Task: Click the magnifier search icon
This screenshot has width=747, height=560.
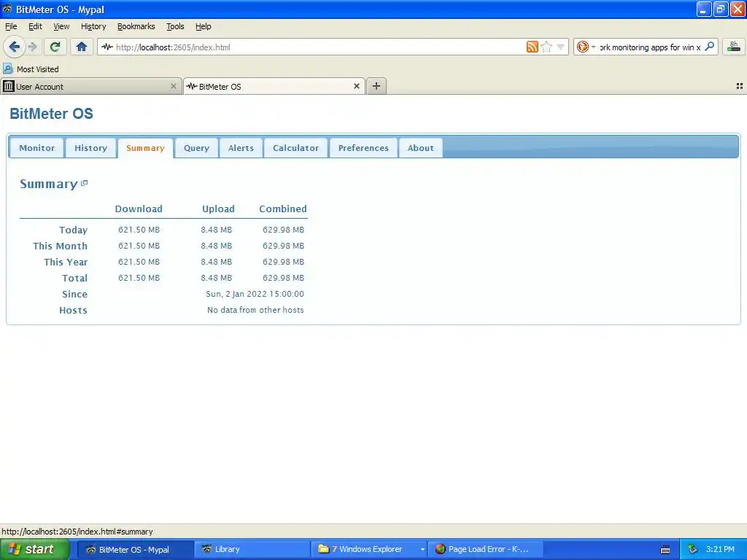Action: coord(709,47)
